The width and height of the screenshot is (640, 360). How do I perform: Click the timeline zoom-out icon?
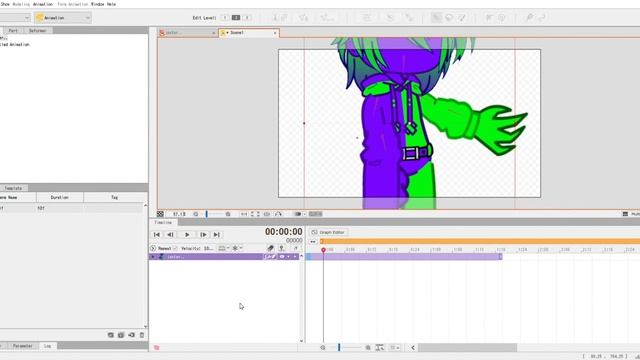[x=323, y=348]
